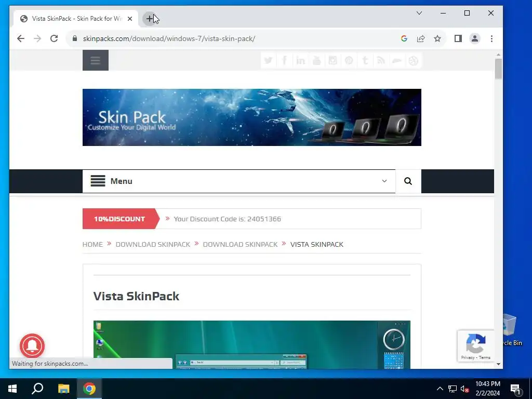The width and height of the screenshot is (532, 399).
Task: Click the muted volume tray icon
Action: coord(465,389)
